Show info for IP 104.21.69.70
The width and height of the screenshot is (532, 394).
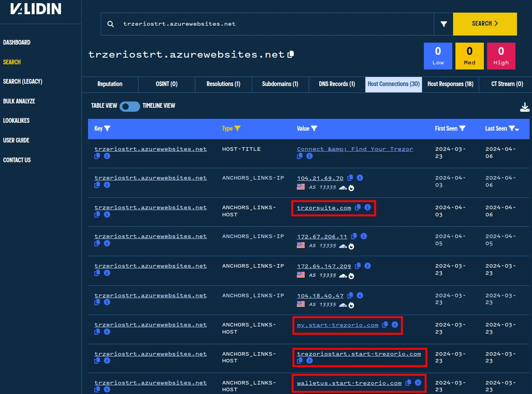coord(360,178)
